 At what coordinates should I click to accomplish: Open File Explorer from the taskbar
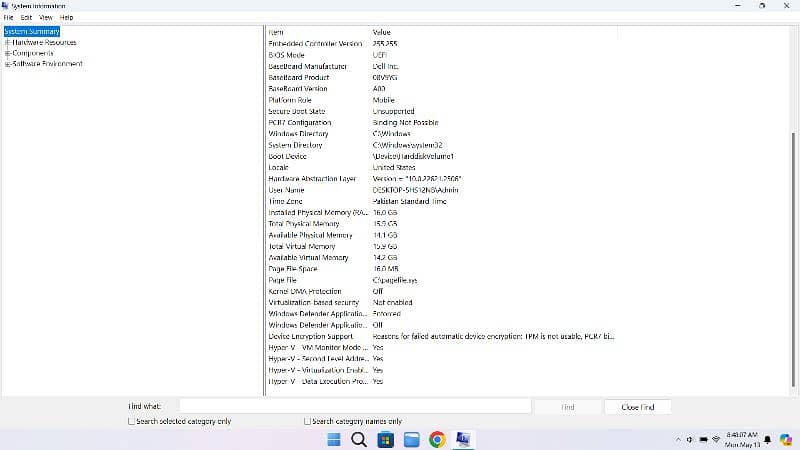point(410,439)
